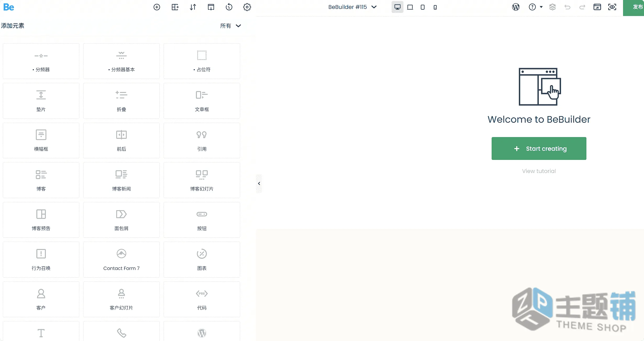Switch to tablet preview
The image size is (644, 341).
[423, 7]
